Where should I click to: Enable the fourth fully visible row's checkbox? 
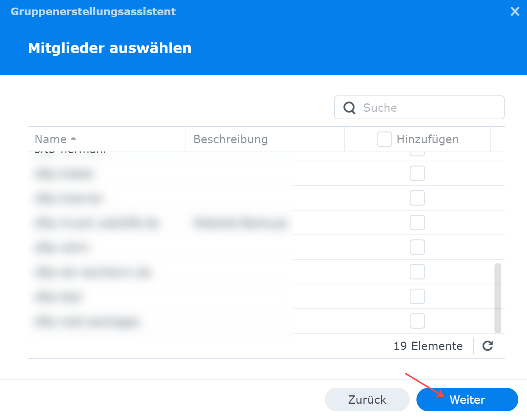pyautogui.click(x=417, y=247)
